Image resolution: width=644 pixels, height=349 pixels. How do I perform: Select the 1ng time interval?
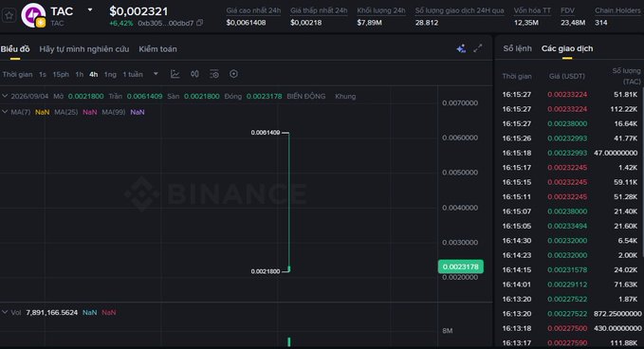(110, 74)
